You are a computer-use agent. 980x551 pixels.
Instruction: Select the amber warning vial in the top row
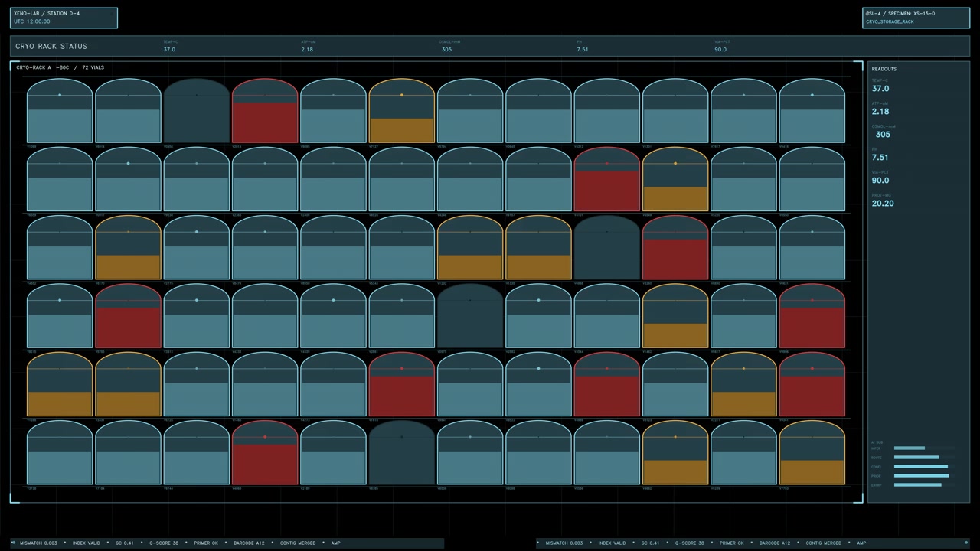coord(402,111)
